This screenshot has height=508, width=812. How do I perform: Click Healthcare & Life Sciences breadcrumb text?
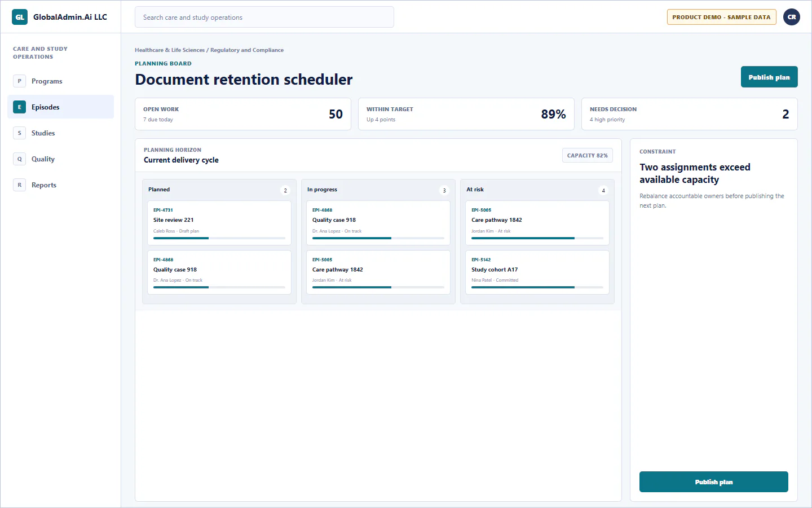170,50
